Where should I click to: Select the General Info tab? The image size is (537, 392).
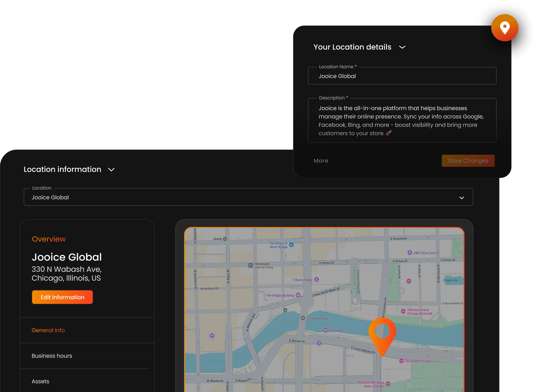48,330
